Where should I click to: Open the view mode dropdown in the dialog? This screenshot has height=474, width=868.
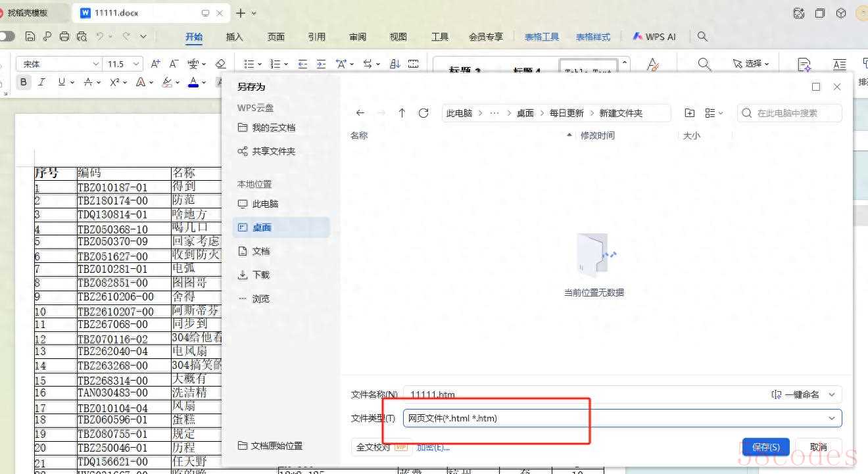[713, 113]
